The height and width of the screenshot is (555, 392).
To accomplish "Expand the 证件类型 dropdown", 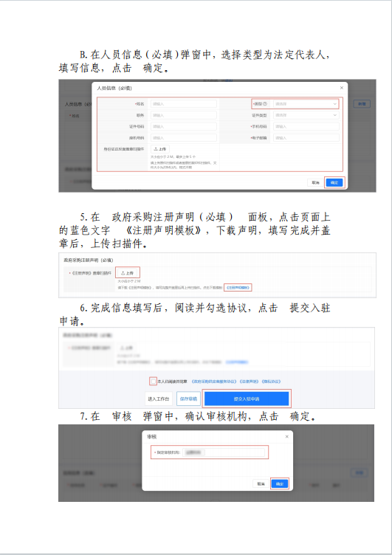I will [x=306, y=115].
